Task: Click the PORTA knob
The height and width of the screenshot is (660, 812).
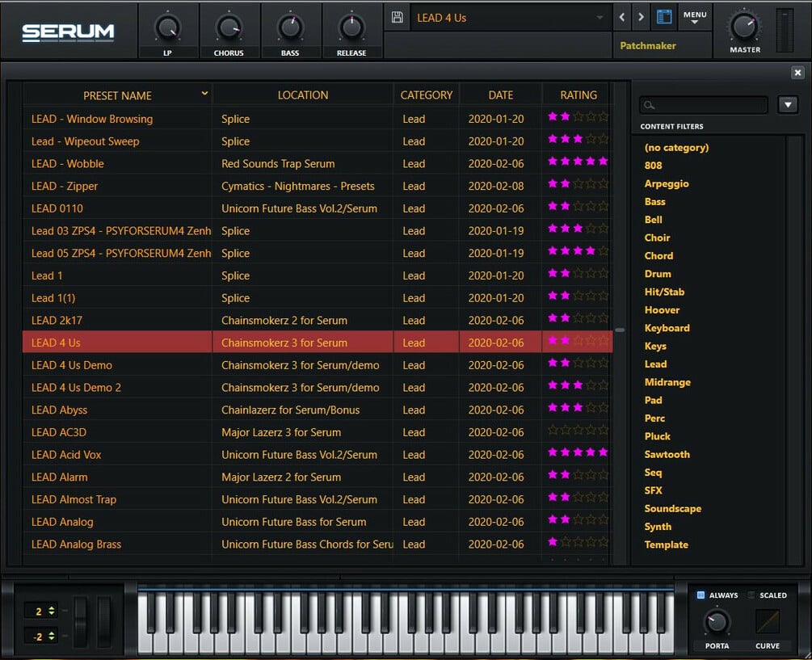Action: coord(717,622)
